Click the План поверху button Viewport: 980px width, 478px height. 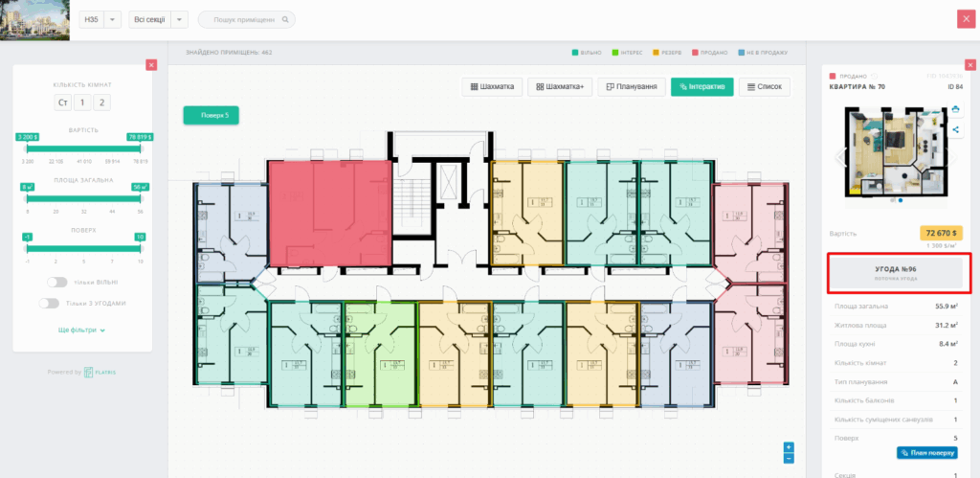(x=926, y=452)
